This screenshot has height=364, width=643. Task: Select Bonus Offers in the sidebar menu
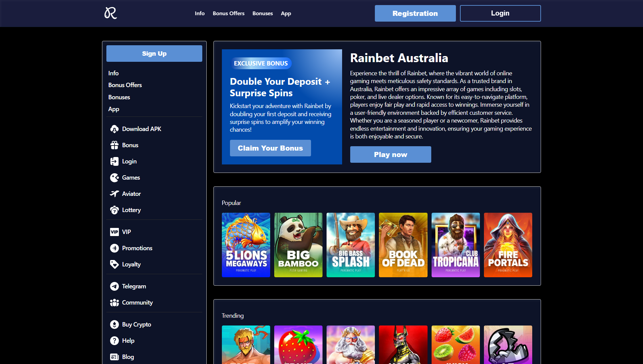point(125,85)
